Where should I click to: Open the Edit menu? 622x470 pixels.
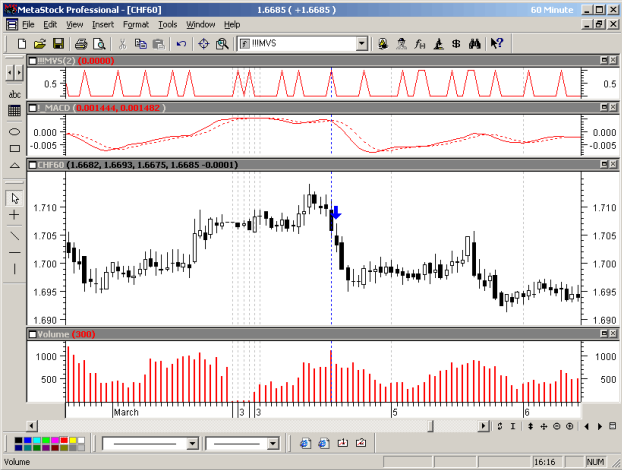[50, 25]
